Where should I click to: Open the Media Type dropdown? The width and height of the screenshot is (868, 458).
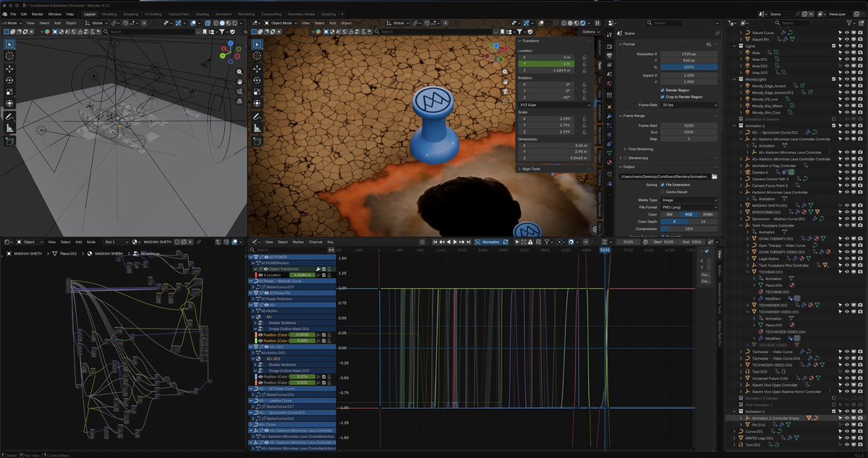689,200
